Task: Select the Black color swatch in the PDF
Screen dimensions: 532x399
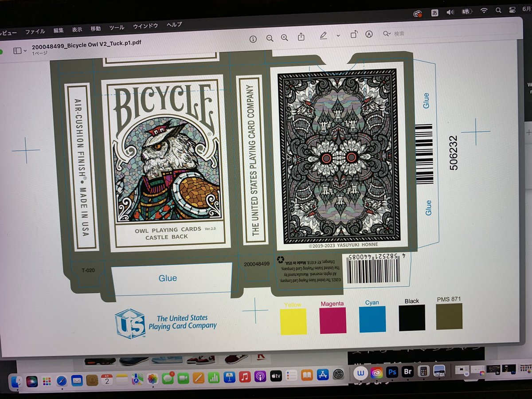Action: (x=412, y=317)
